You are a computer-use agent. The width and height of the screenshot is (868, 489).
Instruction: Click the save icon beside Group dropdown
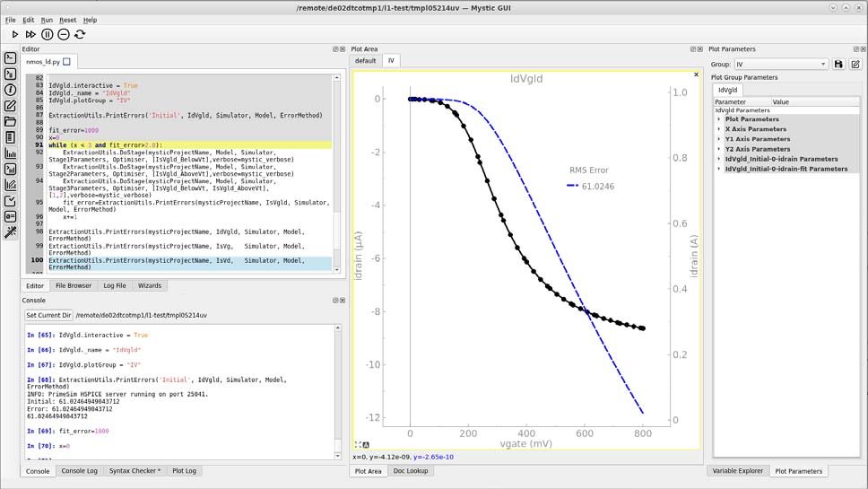838,65
